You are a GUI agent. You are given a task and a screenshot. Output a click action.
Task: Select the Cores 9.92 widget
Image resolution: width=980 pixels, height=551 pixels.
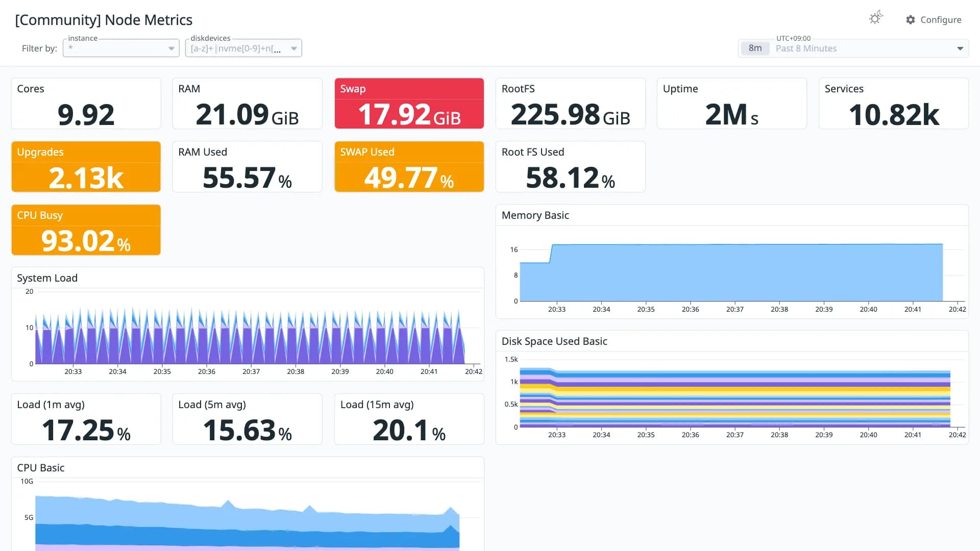click(86, 103)
